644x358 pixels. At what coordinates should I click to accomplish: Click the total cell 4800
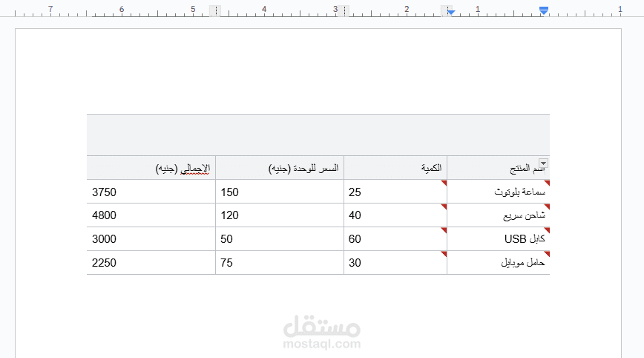coord(151,215)
